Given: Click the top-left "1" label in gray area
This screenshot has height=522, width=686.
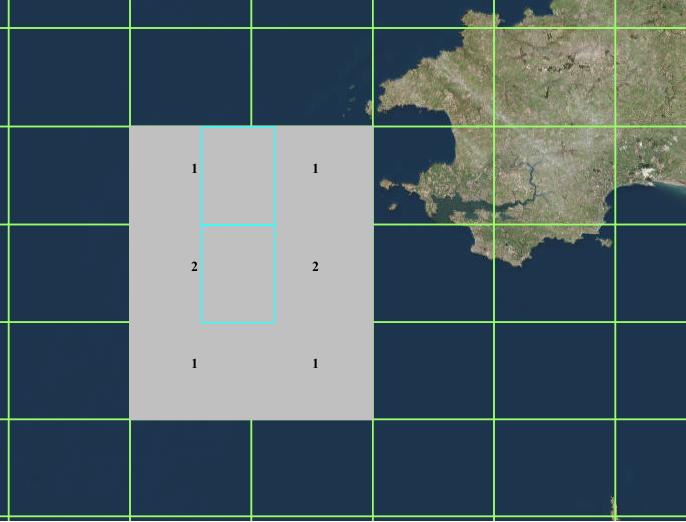Looking at the screenshot, I should point(194,169).
